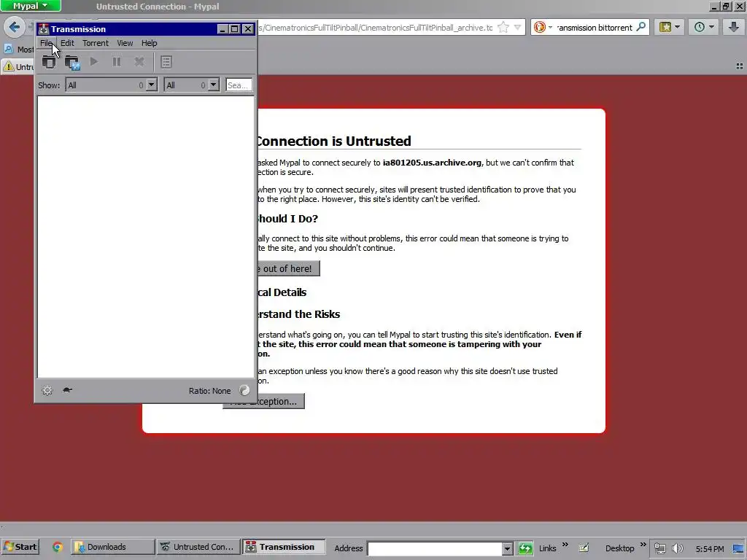Expand the Desktop toolbar chevron
The width and height of the screenshot is (747, 560).
click(643, 544)
